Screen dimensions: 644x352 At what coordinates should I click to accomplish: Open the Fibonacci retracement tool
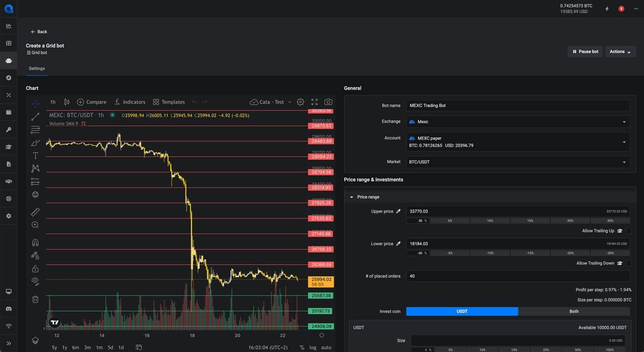click(35, 130)
